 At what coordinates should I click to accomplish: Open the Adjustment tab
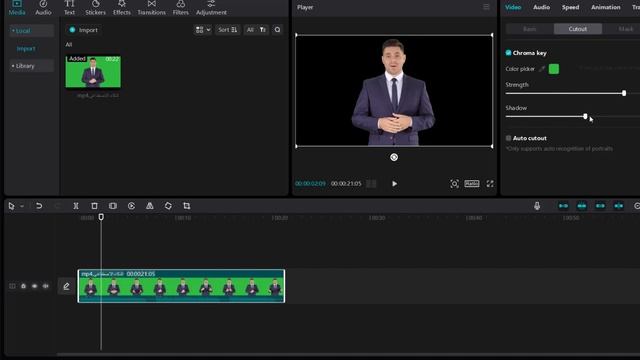[x=211, y=7]
